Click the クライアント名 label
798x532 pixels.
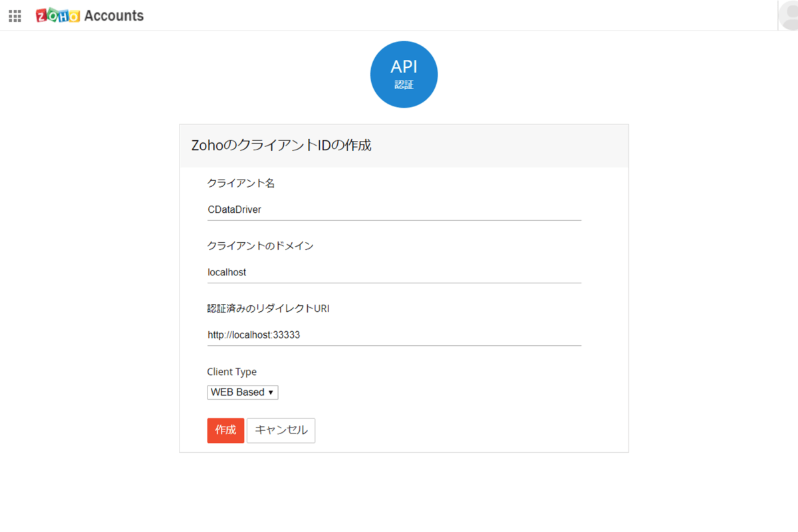tap(241, 184)
